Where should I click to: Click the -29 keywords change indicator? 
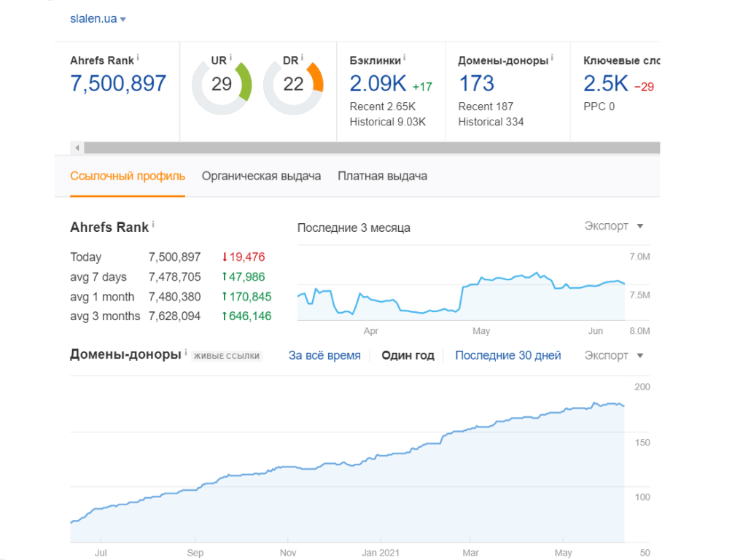(644, 87)
